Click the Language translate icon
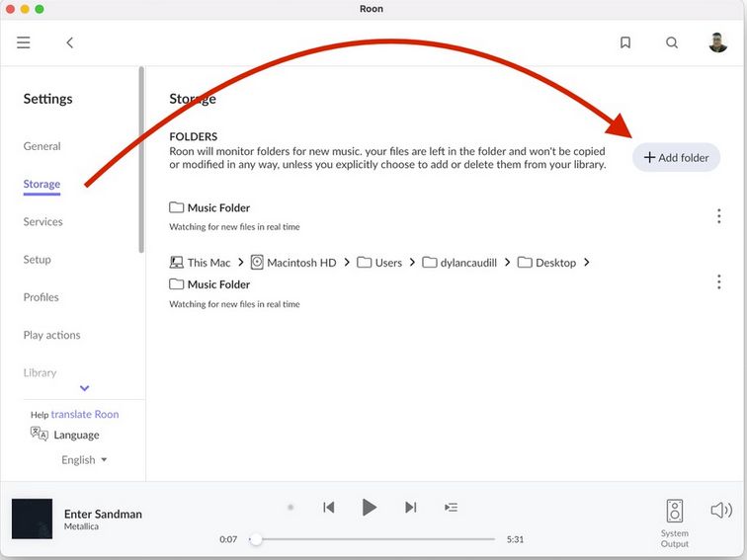The height and width of the screenshot is (560, 747). [40, 434]
